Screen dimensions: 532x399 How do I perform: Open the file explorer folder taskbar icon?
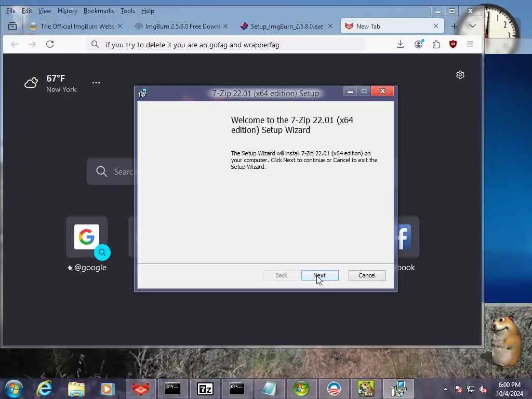[76, 389]
